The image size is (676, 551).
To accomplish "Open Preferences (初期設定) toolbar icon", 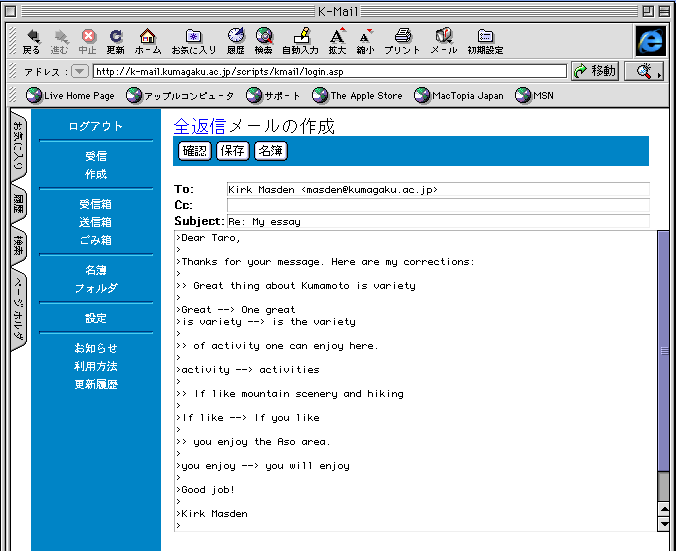I will coord(485,41).
